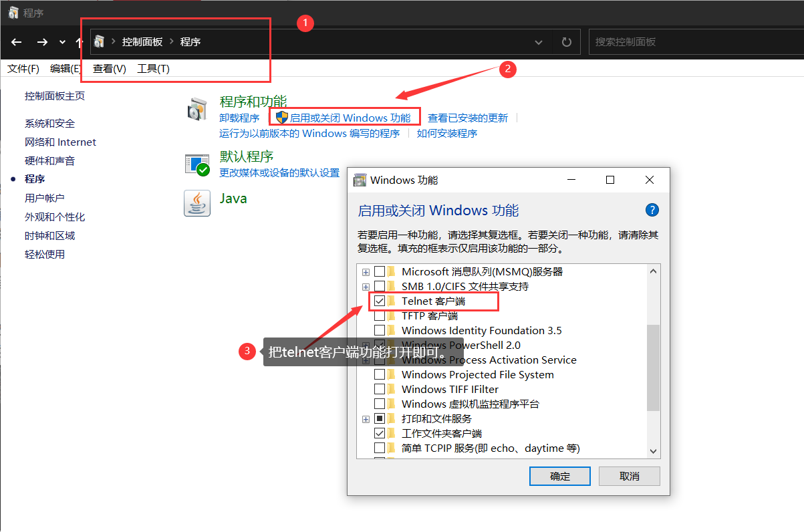Open the 程序和功能 heading link
The width and height of the screenshot is (804, 532).
coord(253,101)
